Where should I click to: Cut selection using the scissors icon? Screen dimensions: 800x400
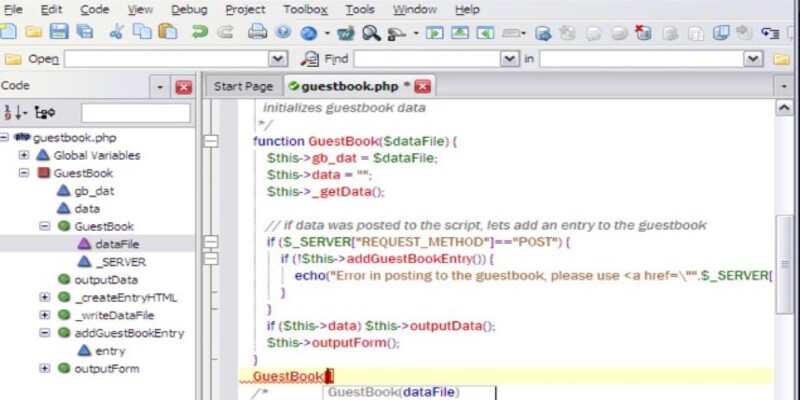116,33
